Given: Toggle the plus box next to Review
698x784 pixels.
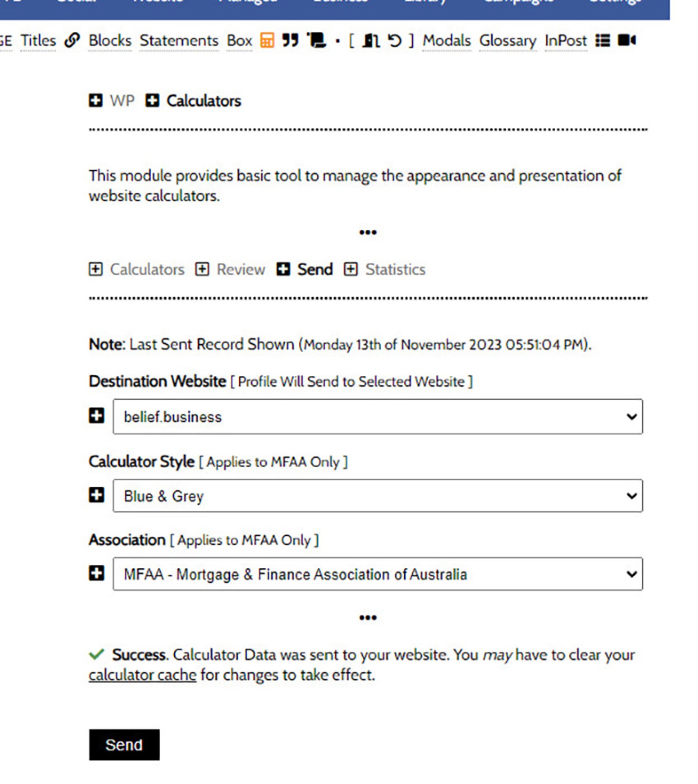Looking at the screenshot, I should coord(202,269).
